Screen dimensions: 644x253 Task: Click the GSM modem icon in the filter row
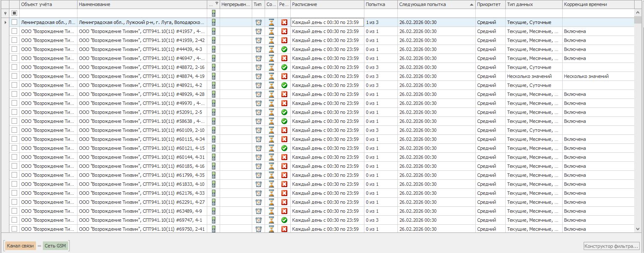point(214,13)
